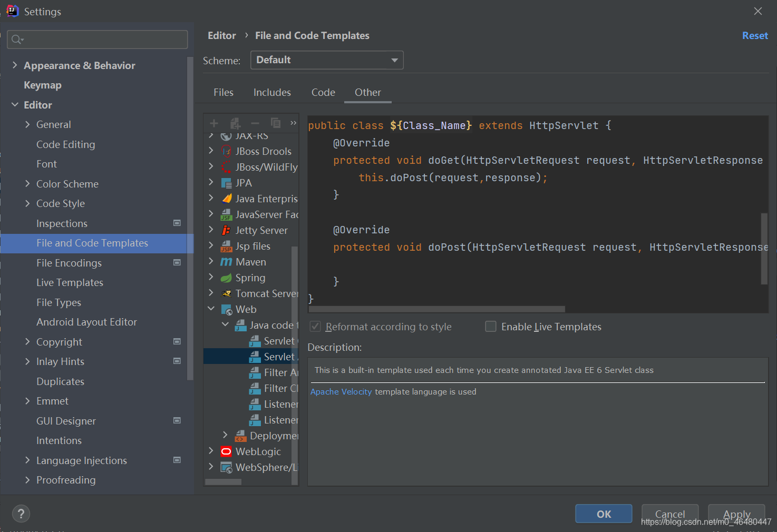Click the OK button
The height and width of the screenshot is (532, 777).
pyautogui.click(x=604, y=514)
